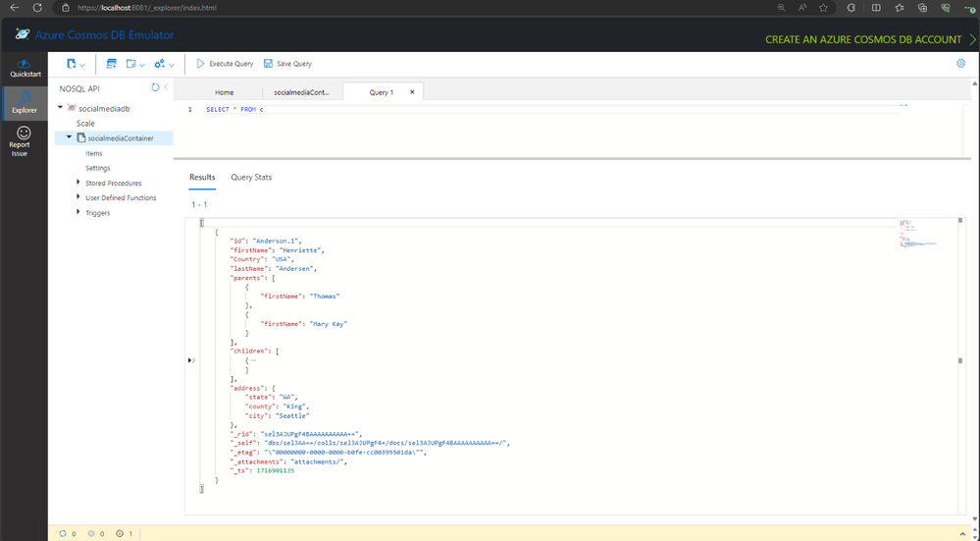Click the NOSQL API header label
Viewport: 980px width, 541px height.
(79, 88)
